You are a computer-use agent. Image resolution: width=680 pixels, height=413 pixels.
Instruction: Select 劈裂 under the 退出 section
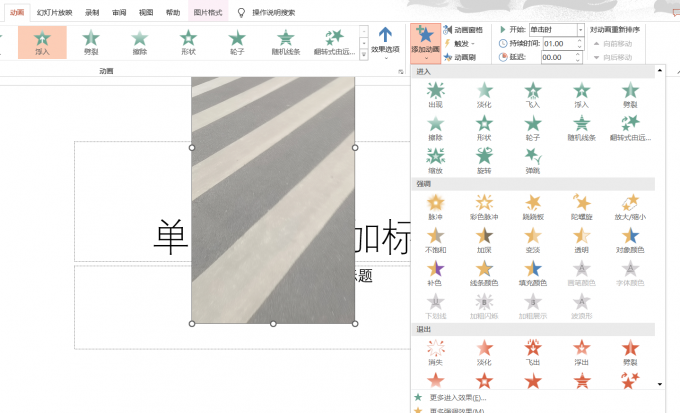tap(630, 353)
